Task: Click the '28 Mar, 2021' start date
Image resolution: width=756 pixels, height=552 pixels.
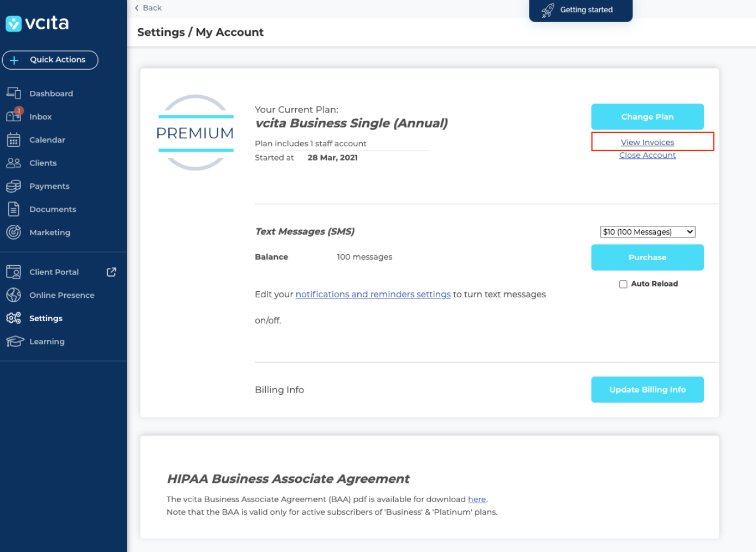Action: pos(333,158)
